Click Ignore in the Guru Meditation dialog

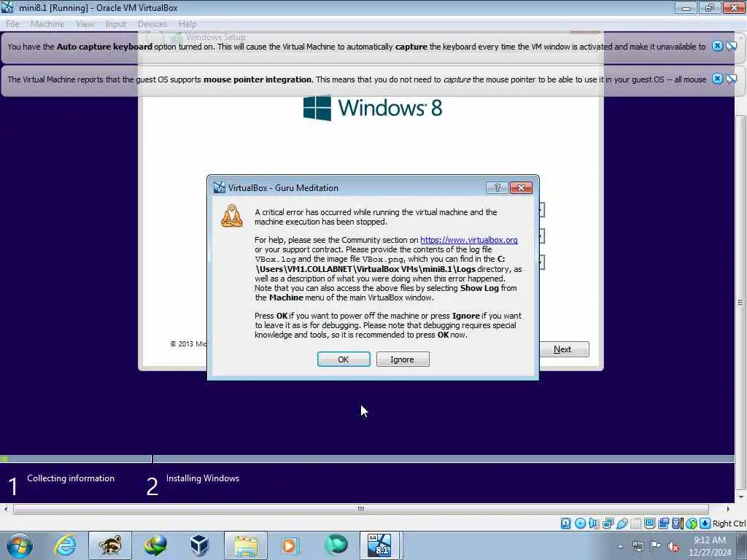pos(403,359)
